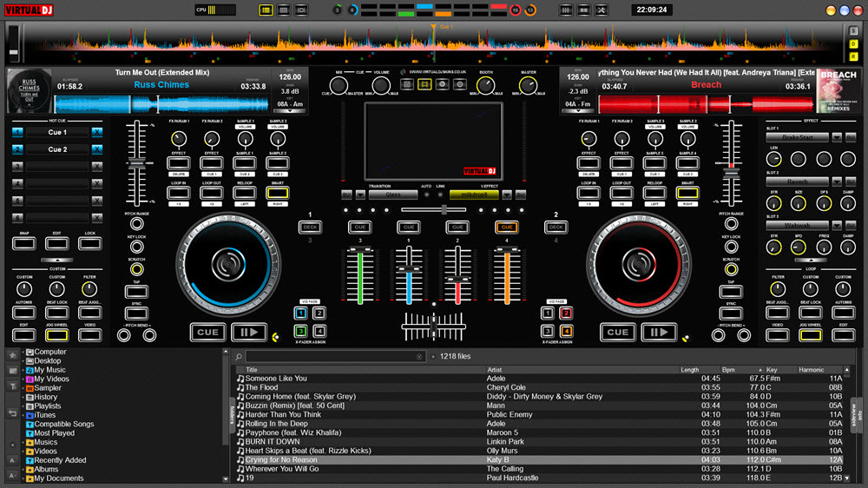This screenshot has height=488, width=868.
Task: Select hot cue slot 3
Action: click(17, 167)
